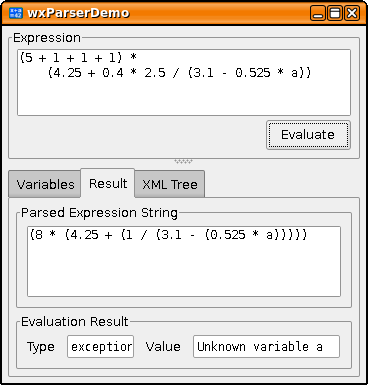Viewport: 368px width, 385px height.
Task: Click into the Expression text area
Action: pyautogui.click(x=184, y=83)
